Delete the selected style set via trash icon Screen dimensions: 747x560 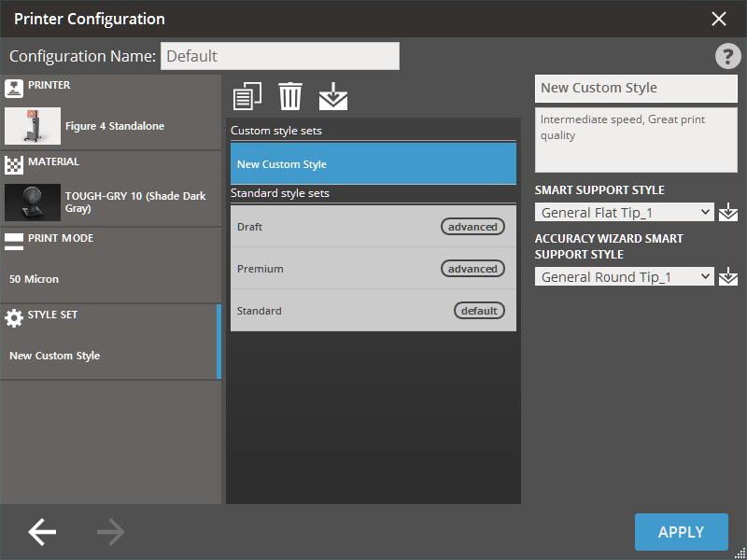tap(290, 96)
